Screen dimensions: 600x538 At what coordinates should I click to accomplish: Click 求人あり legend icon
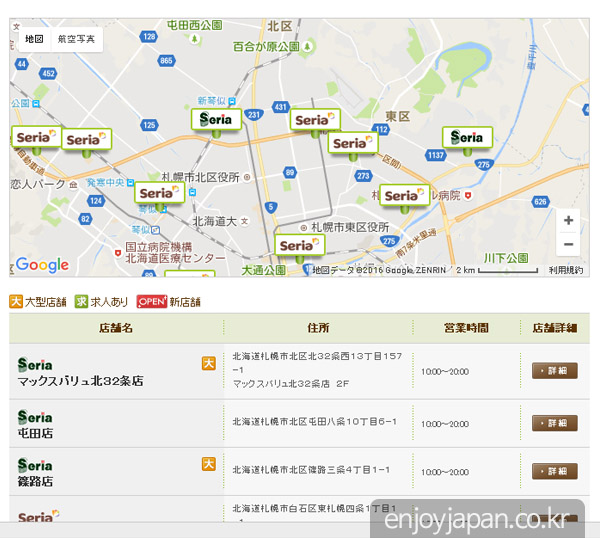point(81,302)
